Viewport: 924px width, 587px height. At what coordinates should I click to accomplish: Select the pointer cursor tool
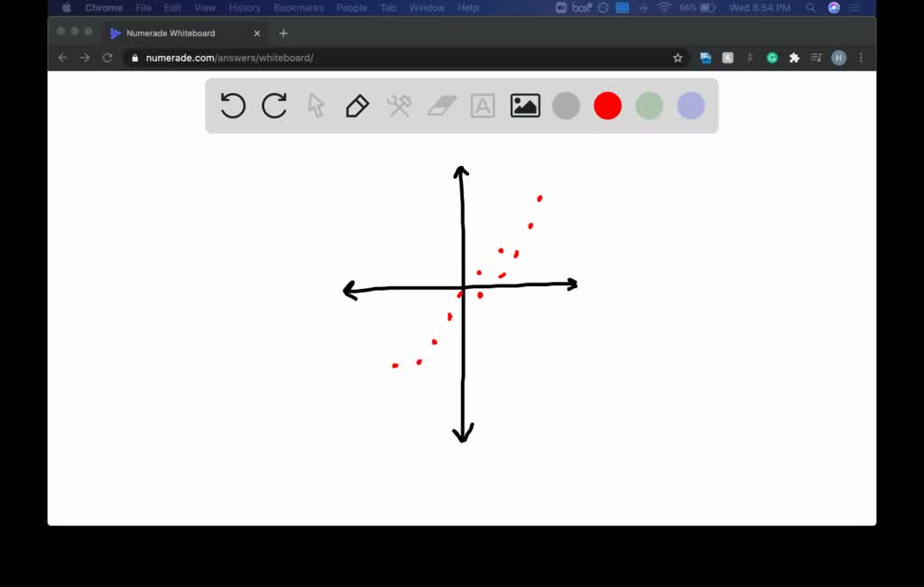316,107
